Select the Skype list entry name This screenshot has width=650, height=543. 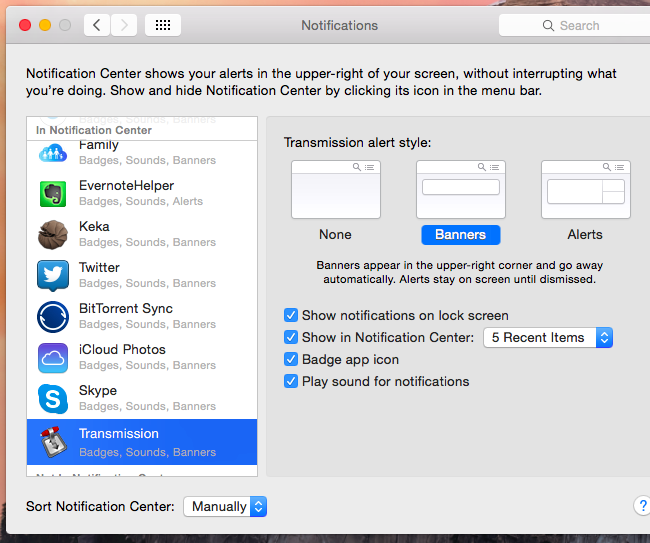pos(98,390)
